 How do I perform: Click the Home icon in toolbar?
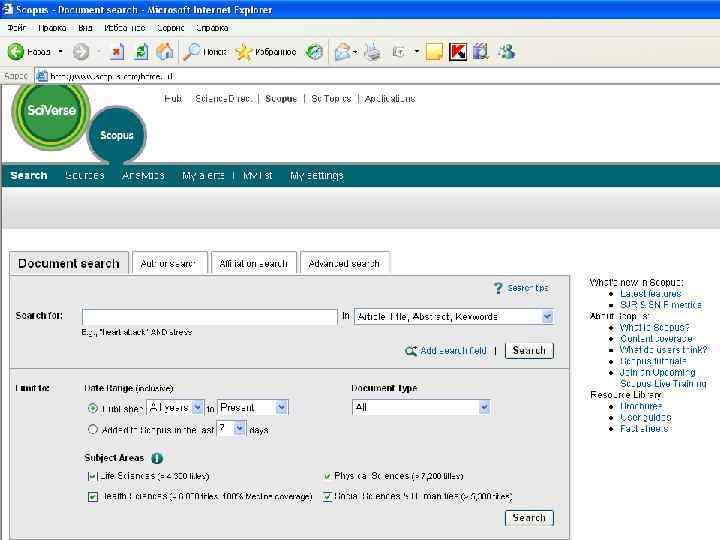click(x=165, y=51)
